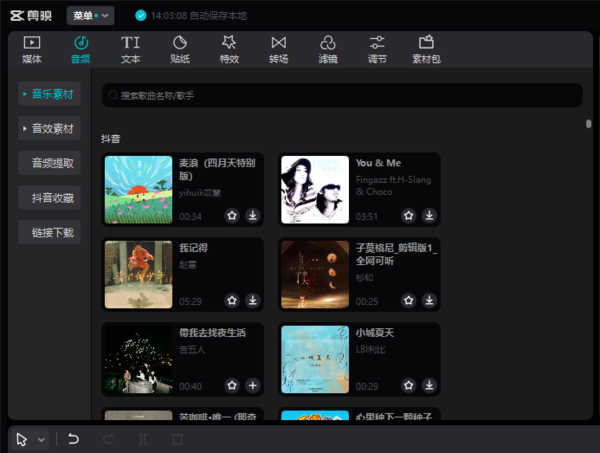Open the 贴纸 stickers panel
600x453 pixels.
(180, 49)
